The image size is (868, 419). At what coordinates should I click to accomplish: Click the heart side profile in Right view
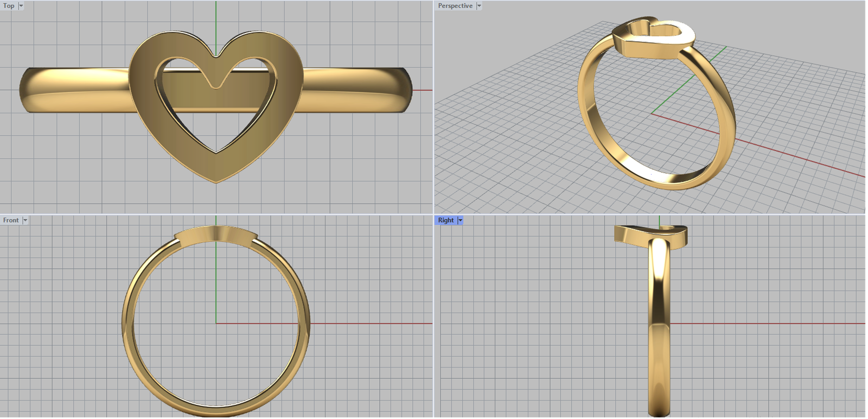(x=629, y=234)
